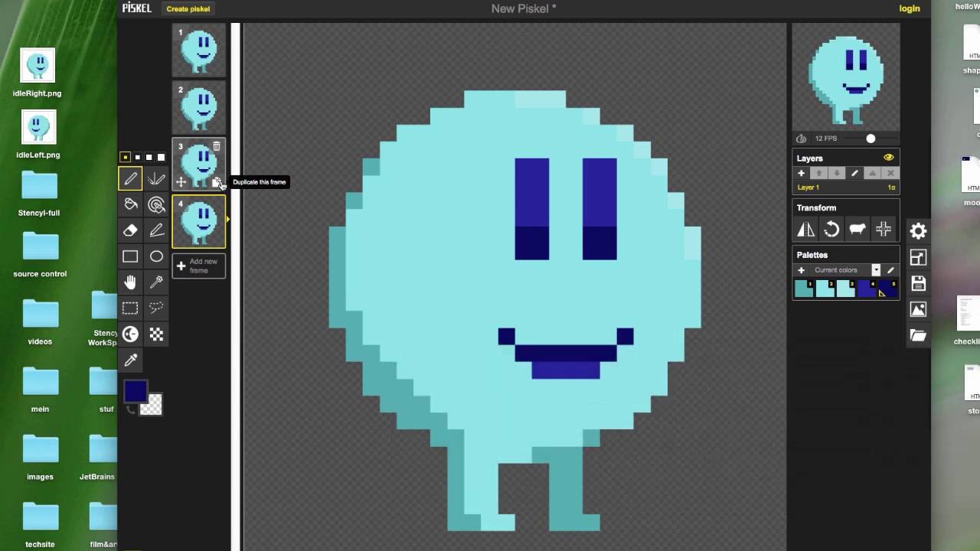Pick palette color 1 teal
Screen dimensions: 980x551
coord(804,289)
